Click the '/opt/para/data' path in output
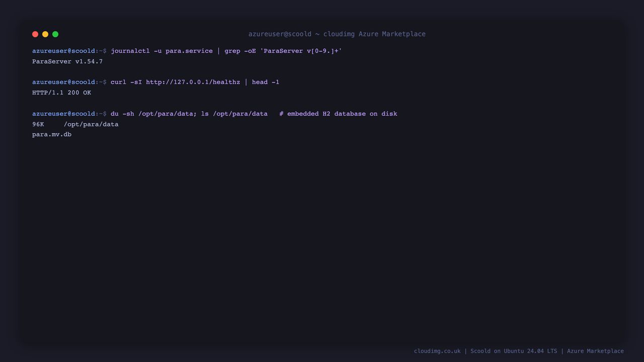This screenshot has width=644, height=362. pos(91,125)
